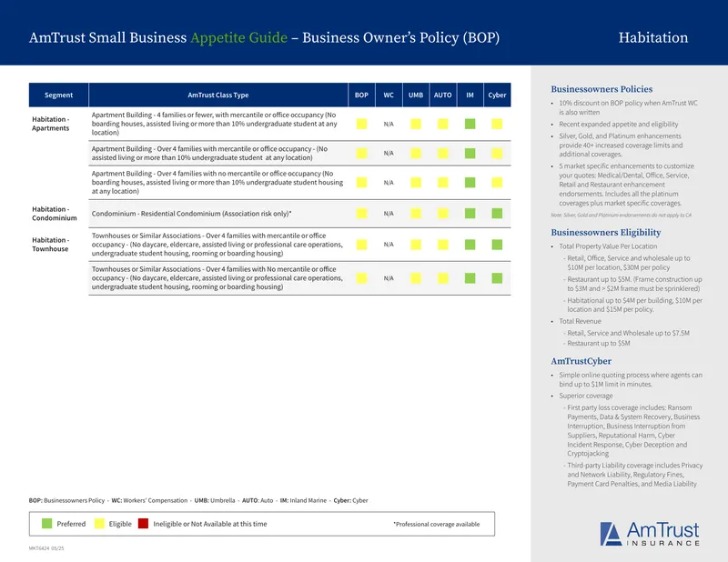The width and height of the screenshot is (728, 562).
Task: Select the Cyber column header
Action: point(497,95)
